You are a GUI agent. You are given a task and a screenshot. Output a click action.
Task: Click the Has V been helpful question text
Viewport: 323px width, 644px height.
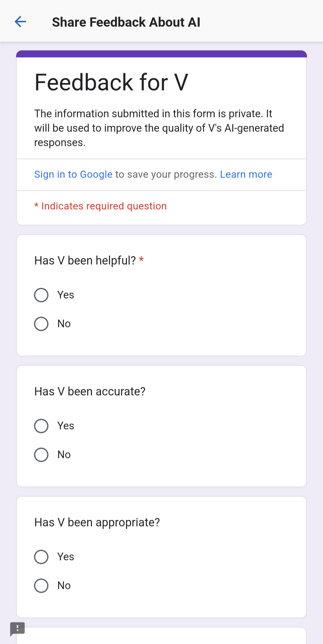pos(85,261)
